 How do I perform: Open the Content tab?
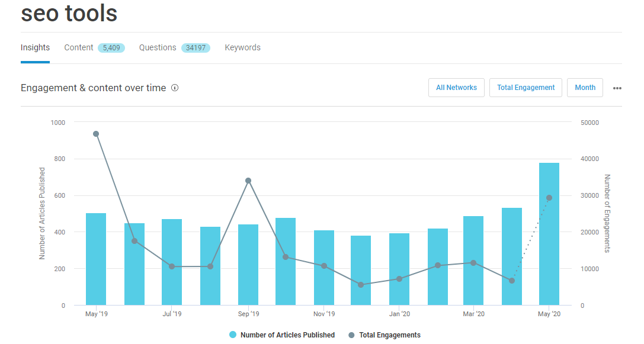tap(79, 47)
